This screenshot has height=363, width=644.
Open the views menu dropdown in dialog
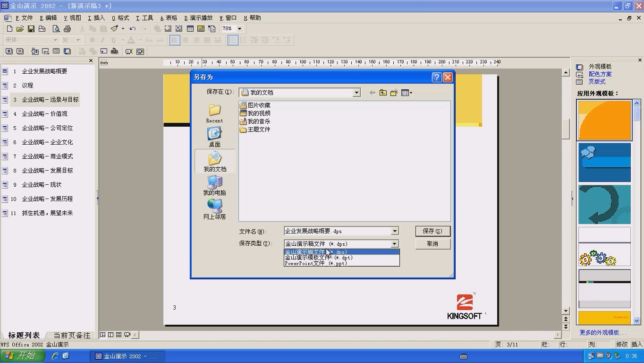(407, 93)
